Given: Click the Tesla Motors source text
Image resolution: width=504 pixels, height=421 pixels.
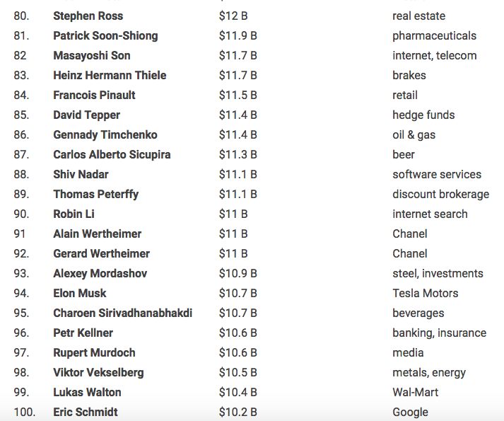Looking at the screenshot, I should point(425,293).
